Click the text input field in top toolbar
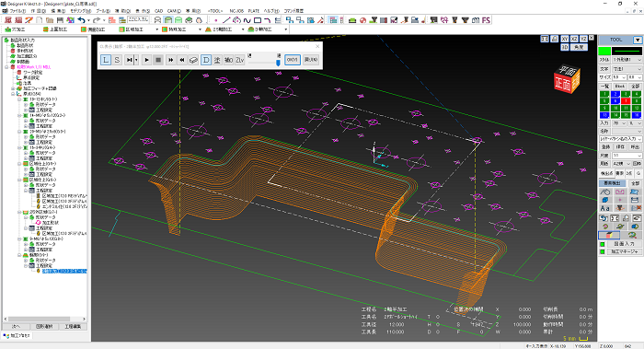644x349 pixels. click(x=138, y=19)
